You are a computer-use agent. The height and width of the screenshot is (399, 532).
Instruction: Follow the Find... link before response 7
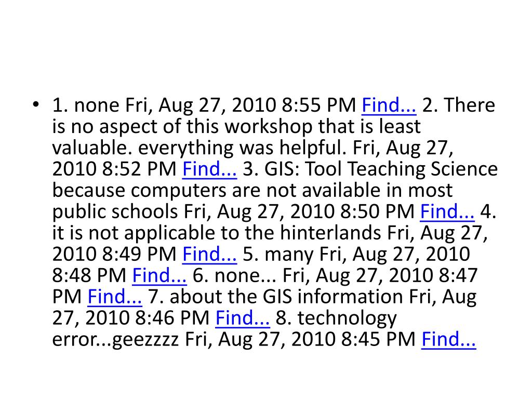pyautogui.click(x=115, y=297)
